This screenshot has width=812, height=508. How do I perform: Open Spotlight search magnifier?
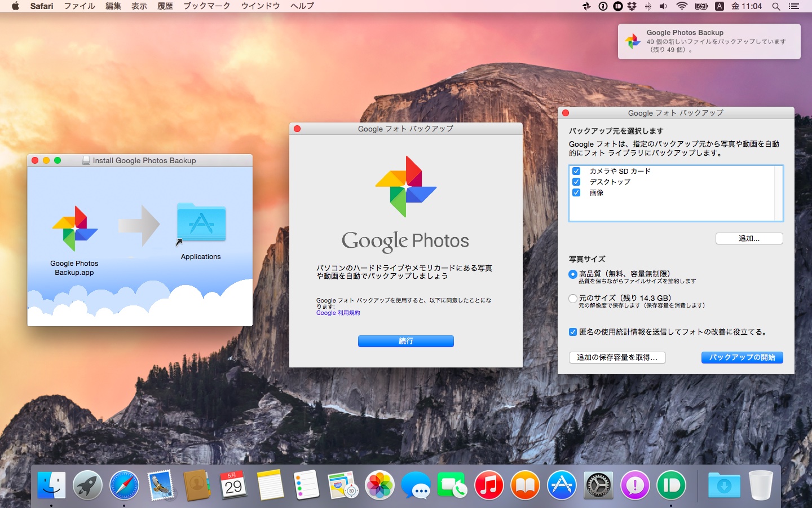point(776,6)
